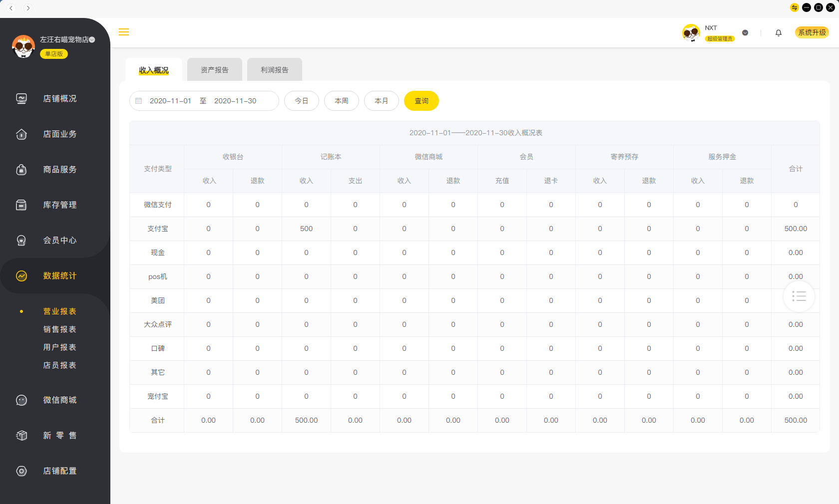Click the 系统升级 button

(x=812, y=32)
